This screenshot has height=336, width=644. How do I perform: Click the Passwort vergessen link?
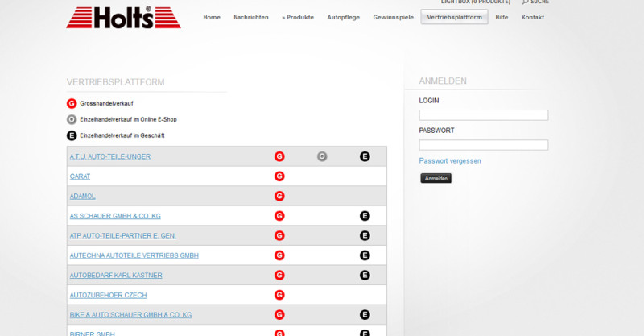(450, 161)
